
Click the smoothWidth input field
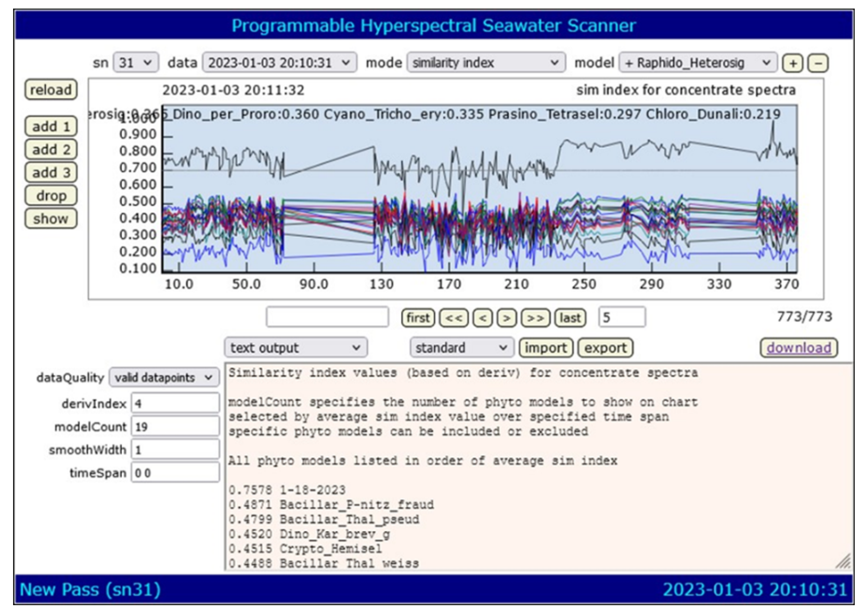click(175, 449)
